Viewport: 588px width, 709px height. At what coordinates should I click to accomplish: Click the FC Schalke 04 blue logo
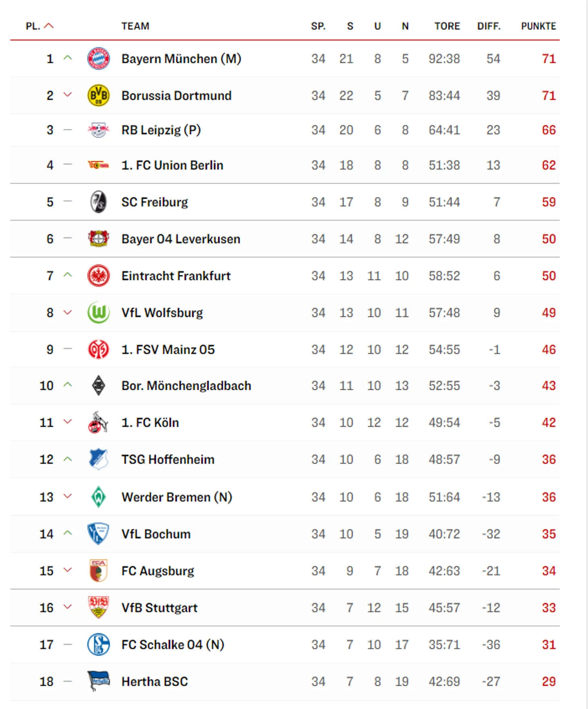click(98, 644)
